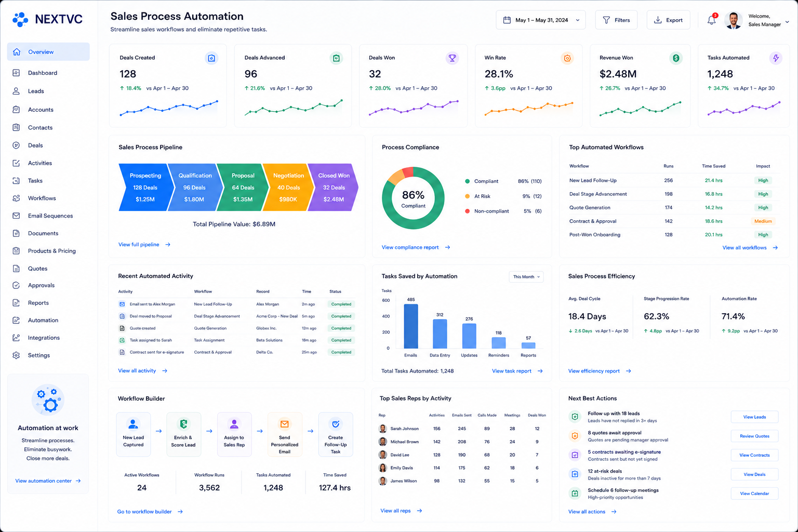
Task: Click the notification bell icon
Action: [712, 20]
